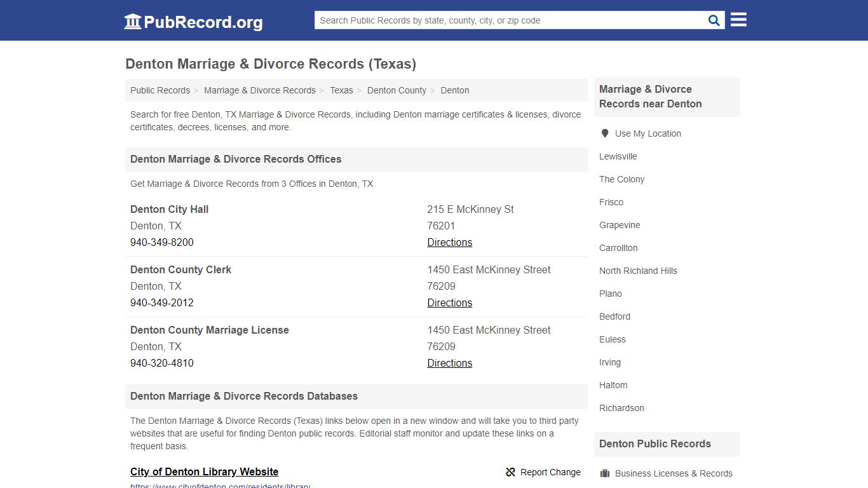
Task: Open Irving marriage records
Action: pos(610,362)
